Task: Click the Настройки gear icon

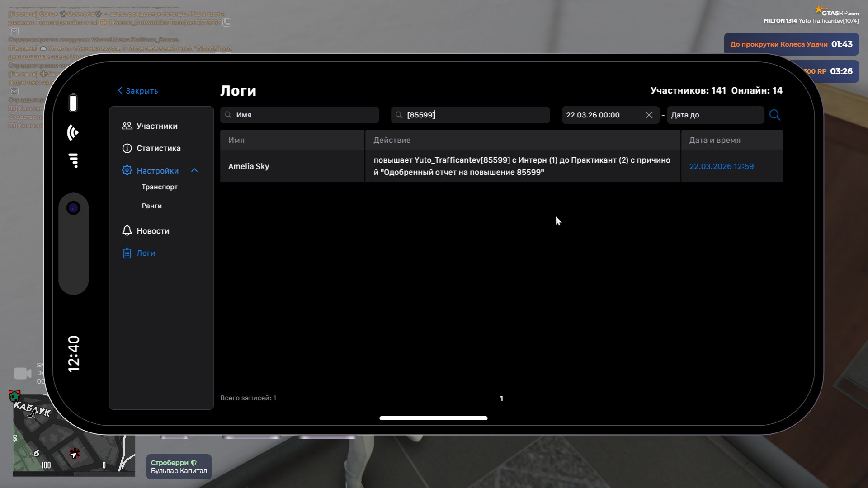Action: (x=127, y=170)
